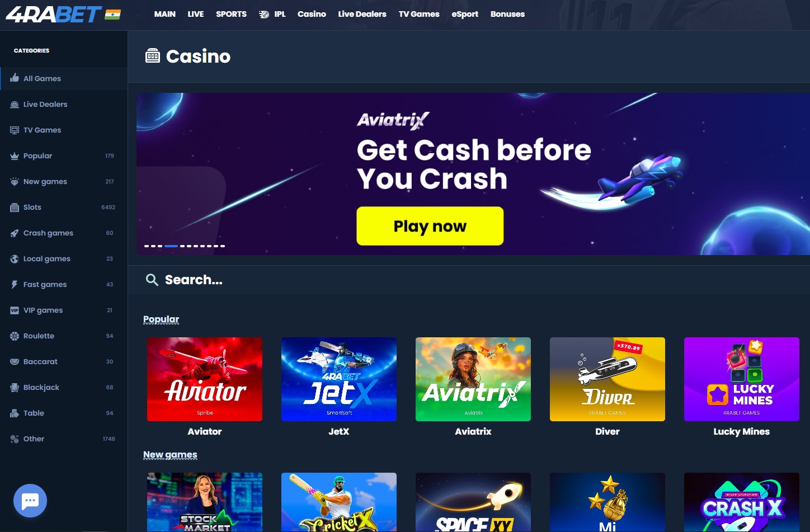The image size is (810, 532).
Task: Open the Lucky Mines game thumbnail
Action: click(742, 379)
